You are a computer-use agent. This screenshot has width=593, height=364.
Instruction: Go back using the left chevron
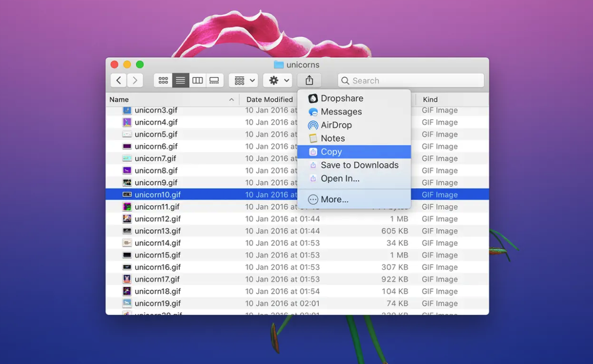118,81
